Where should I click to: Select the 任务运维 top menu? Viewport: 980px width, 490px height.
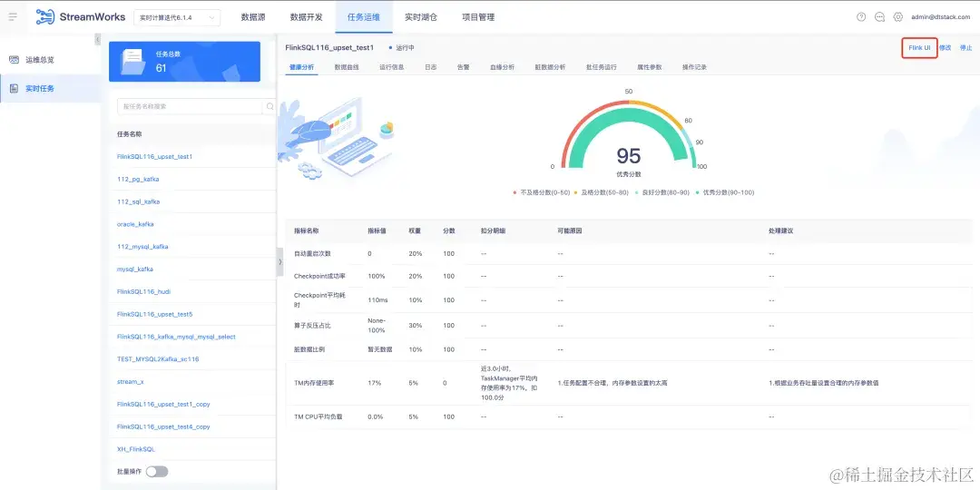tap(364, 17)
